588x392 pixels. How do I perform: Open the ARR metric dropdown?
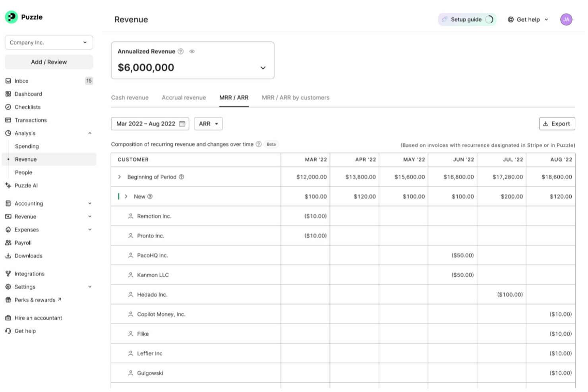(x=208, y=124)
